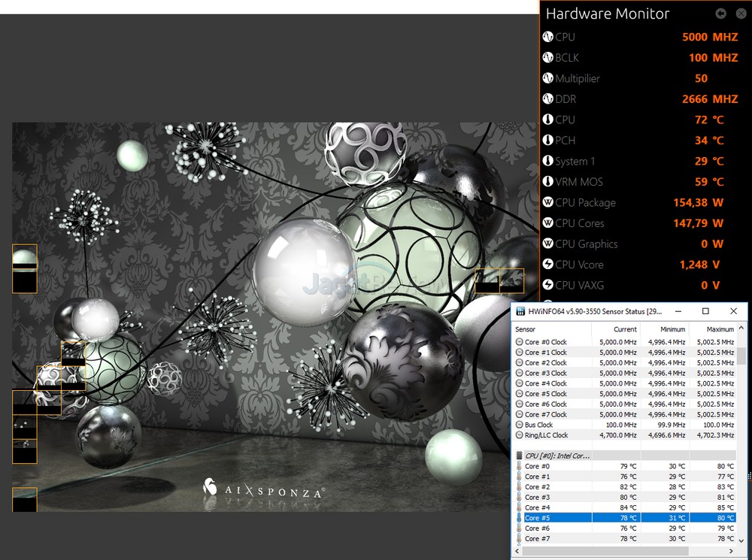Screen dimensions: 752x560
Task: Close the Hardware Monitor panel
Action: (x=740, y=14)
